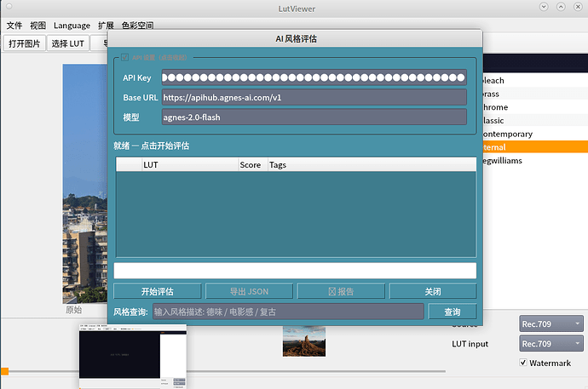
Task: Select the 'lassic' LUT list entry
Action: [535, 120]
